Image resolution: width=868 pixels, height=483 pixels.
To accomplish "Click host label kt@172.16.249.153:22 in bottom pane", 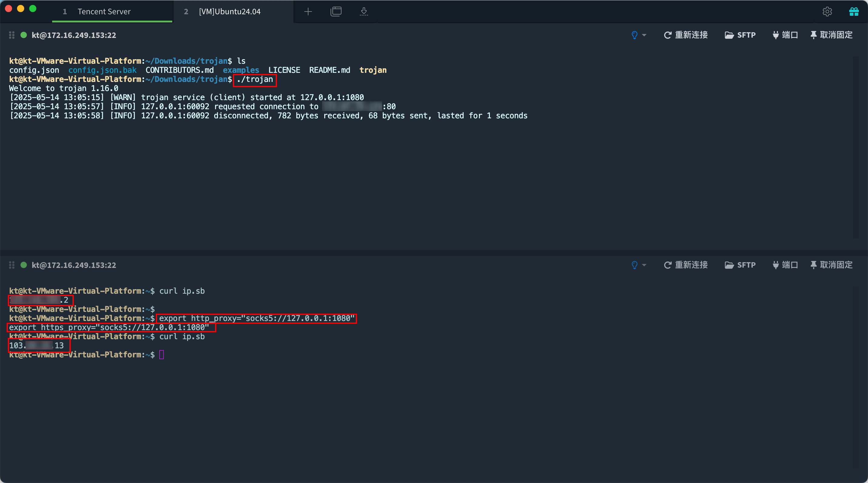I will coord(74,265).
